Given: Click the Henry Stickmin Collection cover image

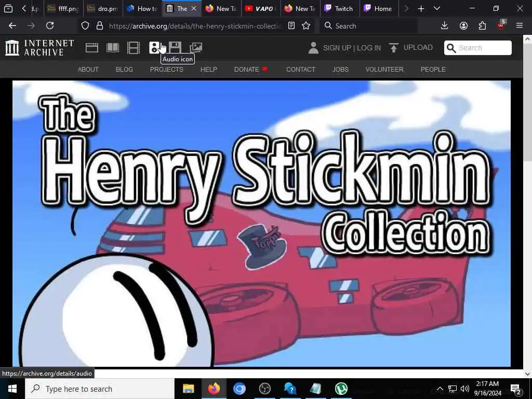Looking at the screenshot, I should pos(261,223).
